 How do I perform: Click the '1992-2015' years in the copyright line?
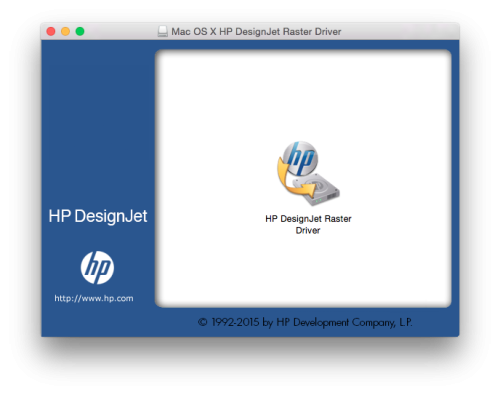(235, 322)
